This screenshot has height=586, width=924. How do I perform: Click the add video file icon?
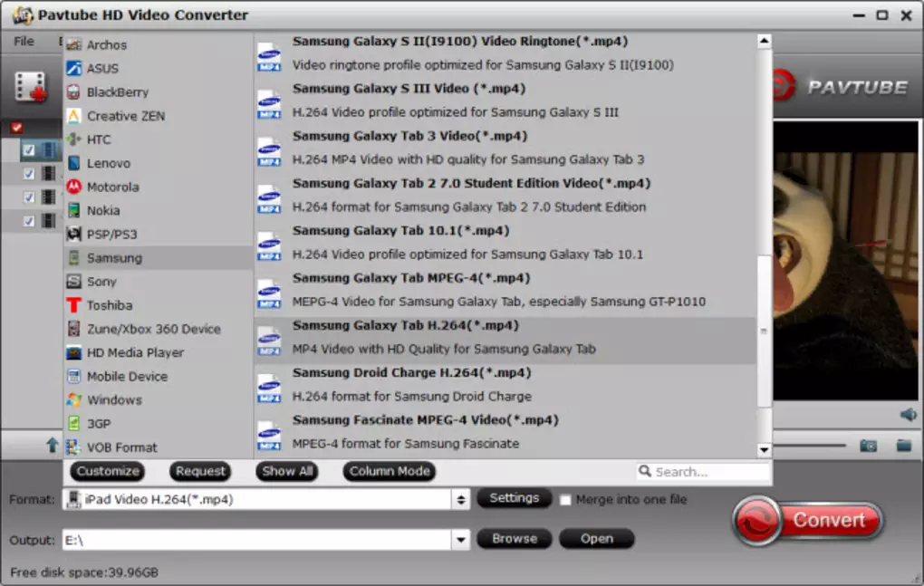(x=30, y=86)
